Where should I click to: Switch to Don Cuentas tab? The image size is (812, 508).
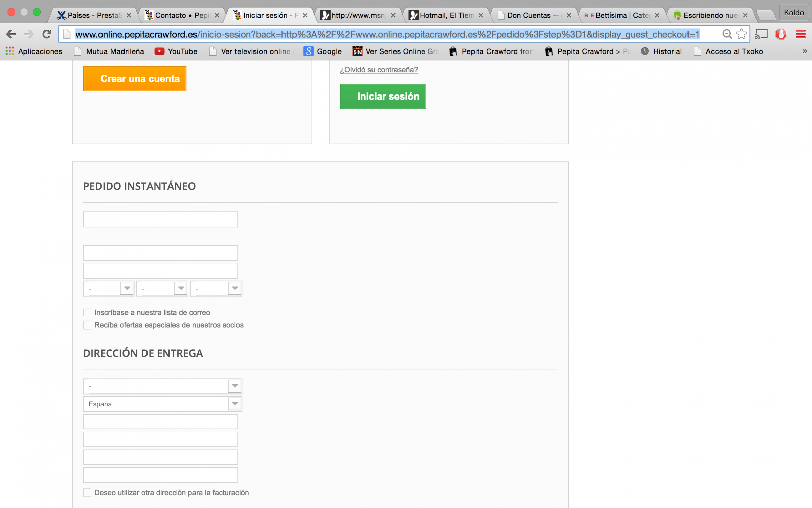[x=531, y=15]
